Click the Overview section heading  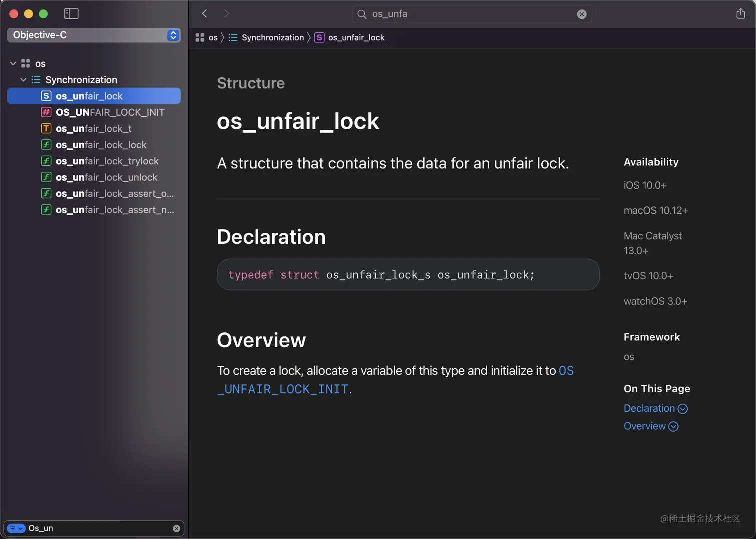point(261,340)
